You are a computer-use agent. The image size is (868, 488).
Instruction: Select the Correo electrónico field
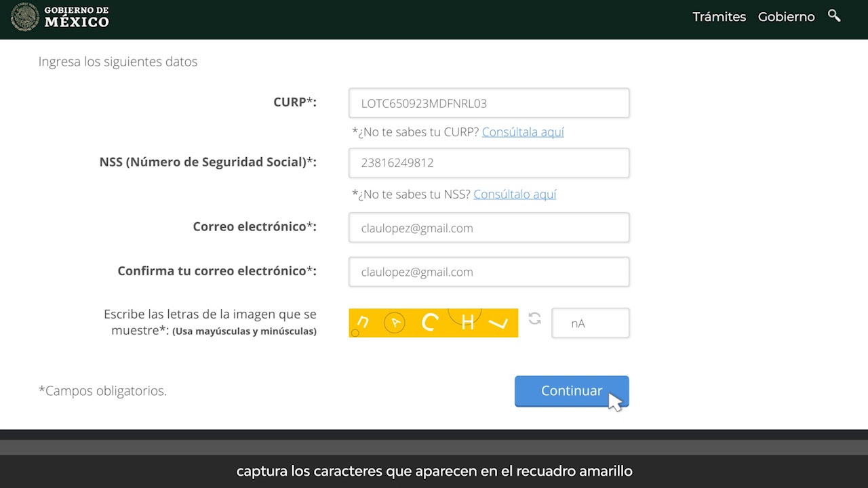(x=488, y=227)
